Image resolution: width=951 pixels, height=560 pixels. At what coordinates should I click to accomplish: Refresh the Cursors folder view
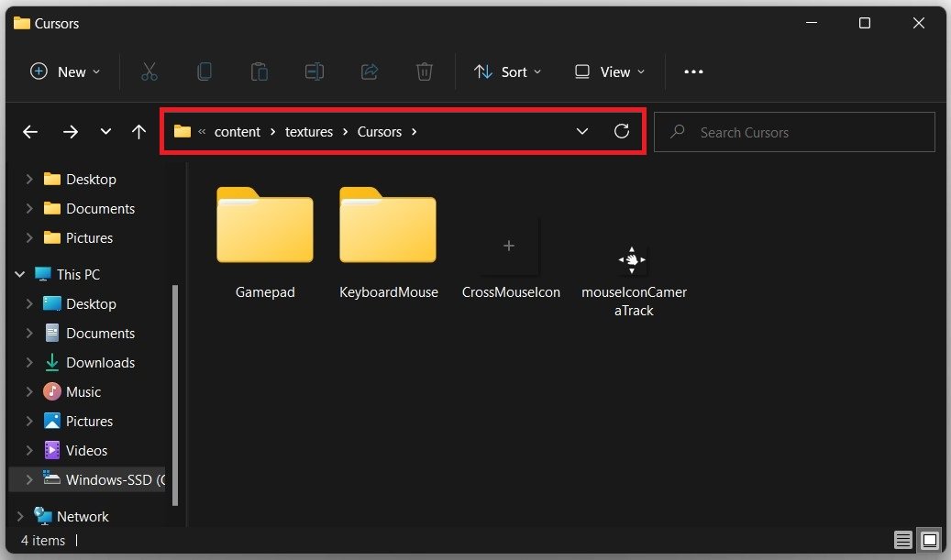click(622, 131)
